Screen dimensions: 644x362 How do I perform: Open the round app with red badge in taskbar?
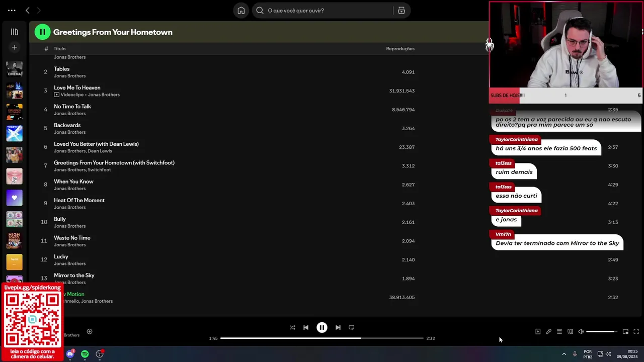(100, 354)
